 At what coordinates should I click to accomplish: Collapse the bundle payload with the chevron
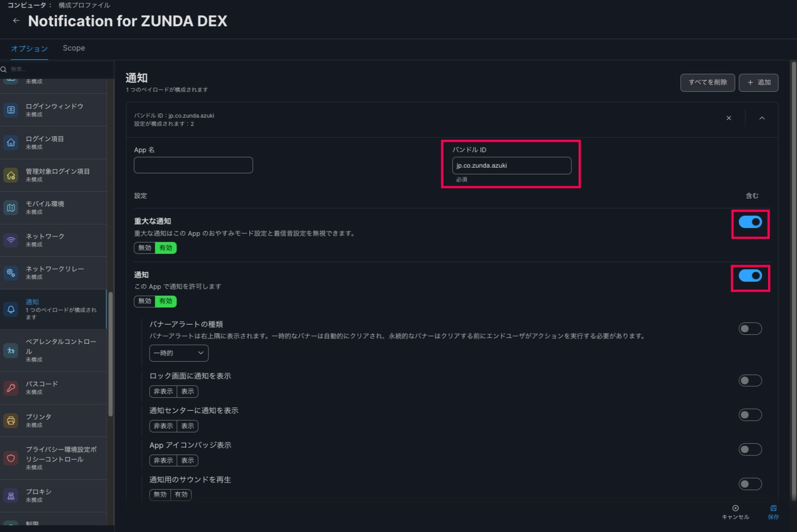[x=762, y=118]
